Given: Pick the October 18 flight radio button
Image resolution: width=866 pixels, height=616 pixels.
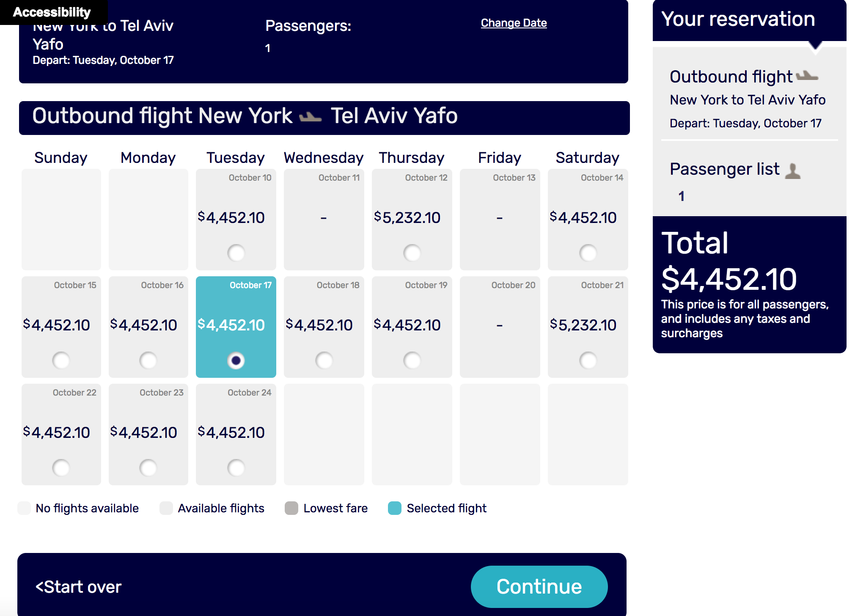Looking at the screenshot, I should (324, 360).
